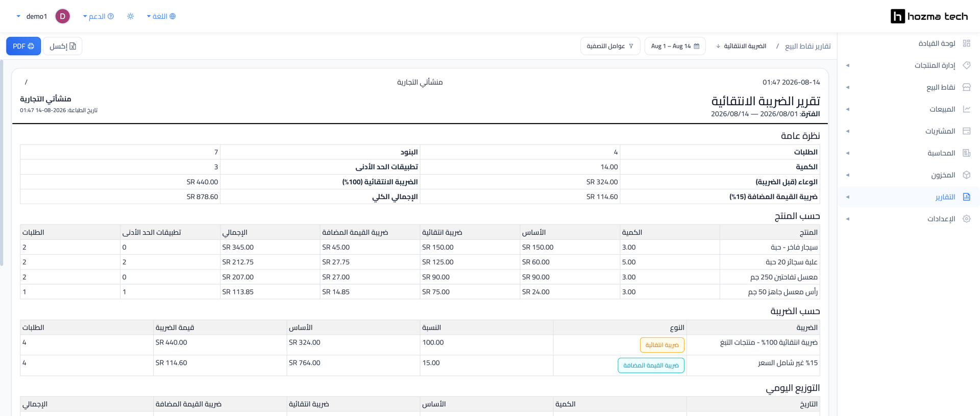Select المبيعات sidebar item
The image size is (980, 416).
click(x=909, y=109)
